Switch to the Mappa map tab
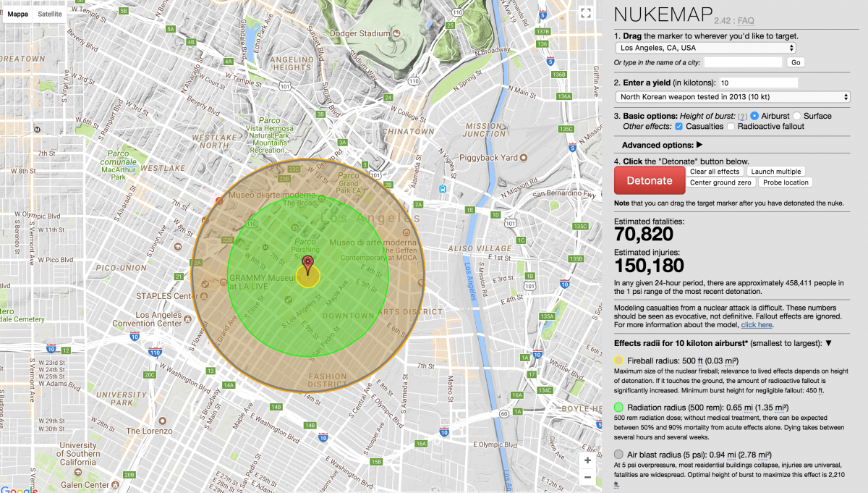 [x=17, y=14]
